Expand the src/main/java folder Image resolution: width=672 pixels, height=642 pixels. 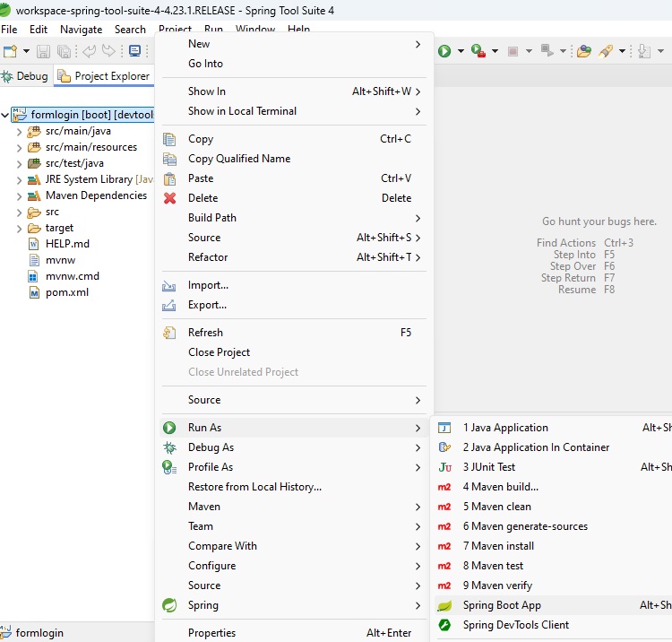[x=19, y=131]
